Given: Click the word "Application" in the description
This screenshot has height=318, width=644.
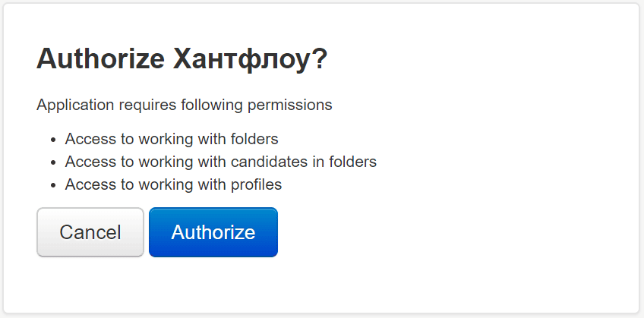Looking at the screenshot, I should tap(75, 105).
